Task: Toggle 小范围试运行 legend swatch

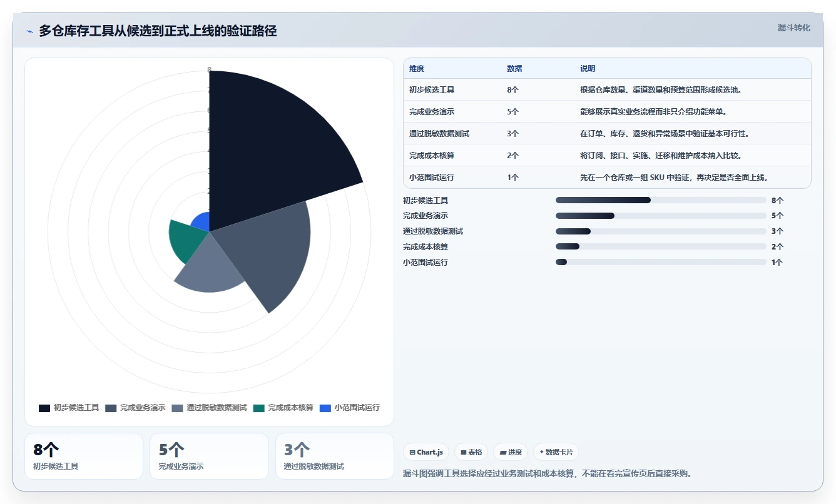Action: point(325,408)
